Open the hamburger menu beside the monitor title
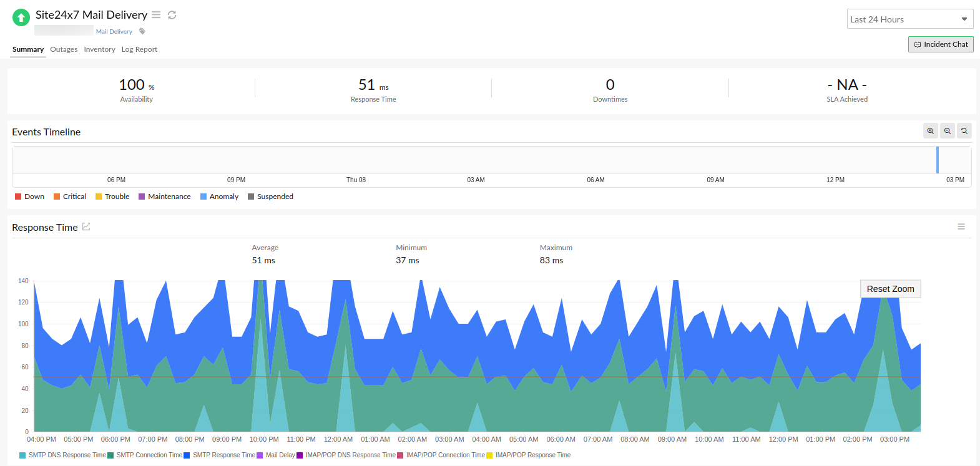980x466 pixels. click(x=156, y=15)
